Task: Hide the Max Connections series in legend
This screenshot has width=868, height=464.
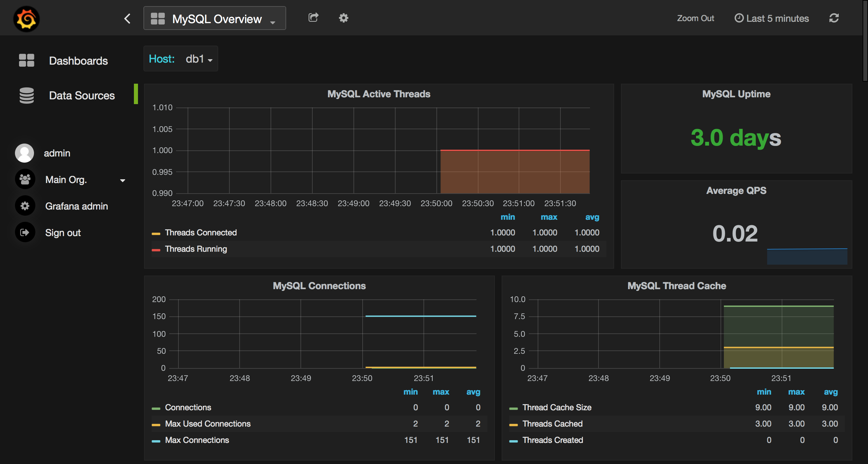Action: 197,440
